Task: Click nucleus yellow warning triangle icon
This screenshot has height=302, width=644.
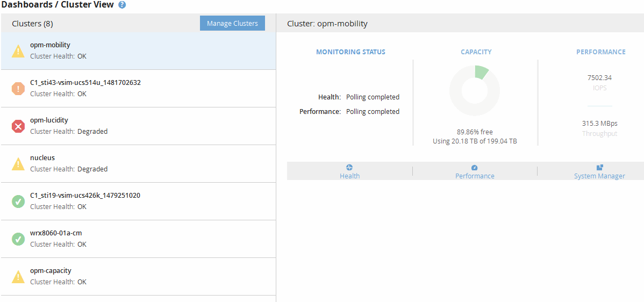Action: pos(18,164)
